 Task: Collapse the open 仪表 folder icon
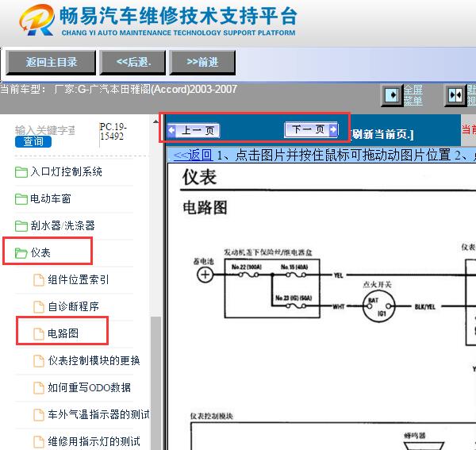pos(21,252)
